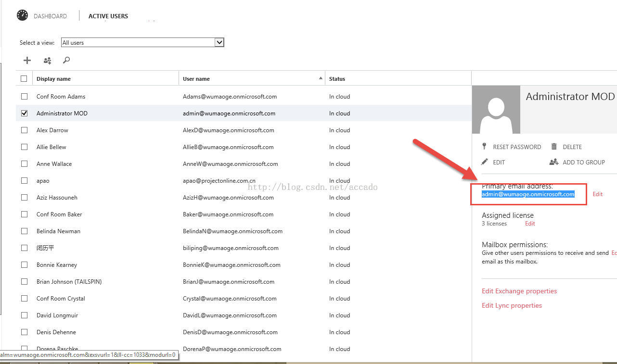Image resolution: width=617 pixels, height=364 pixels.
Task: Sort by the User name column header
Action: pos(196,79)
